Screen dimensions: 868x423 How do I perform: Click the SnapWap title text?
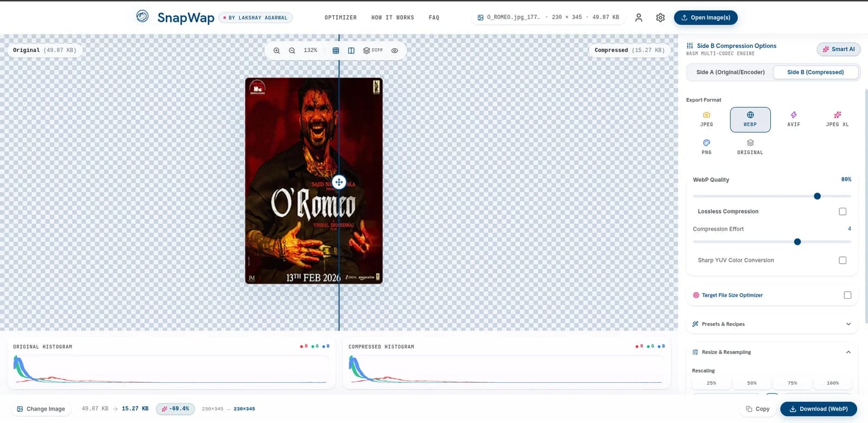[186, 17]
